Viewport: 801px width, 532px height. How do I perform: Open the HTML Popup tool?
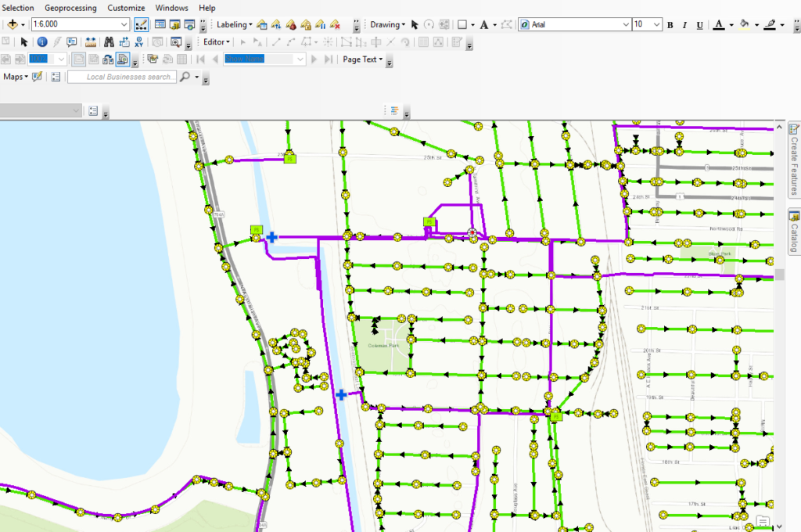coord(72,42)
